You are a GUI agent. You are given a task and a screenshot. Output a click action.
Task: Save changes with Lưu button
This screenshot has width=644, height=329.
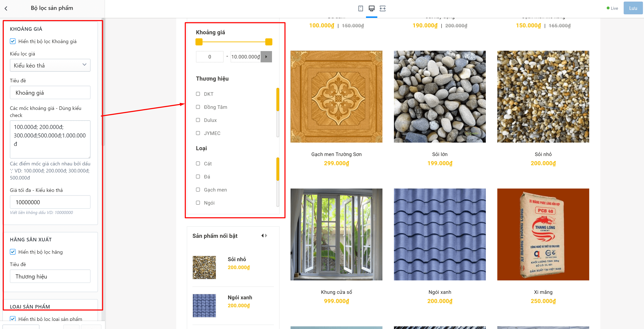pos(633,8)
